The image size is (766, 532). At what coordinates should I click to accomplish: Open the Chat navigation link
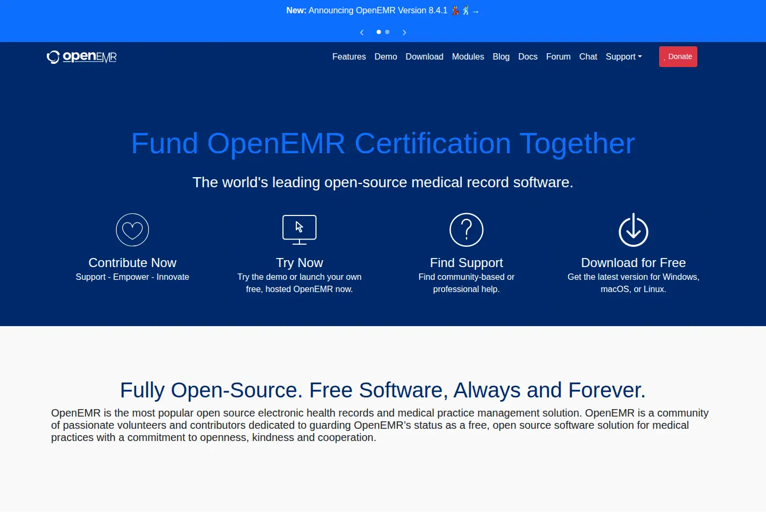click(588, 57)
